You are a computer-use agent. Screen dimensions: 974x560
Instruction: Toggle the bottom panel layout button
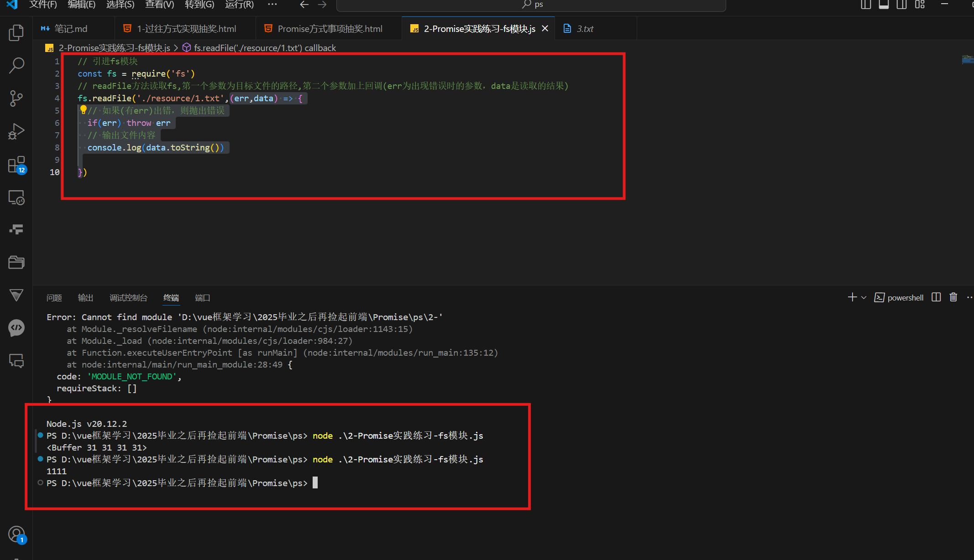884,5
